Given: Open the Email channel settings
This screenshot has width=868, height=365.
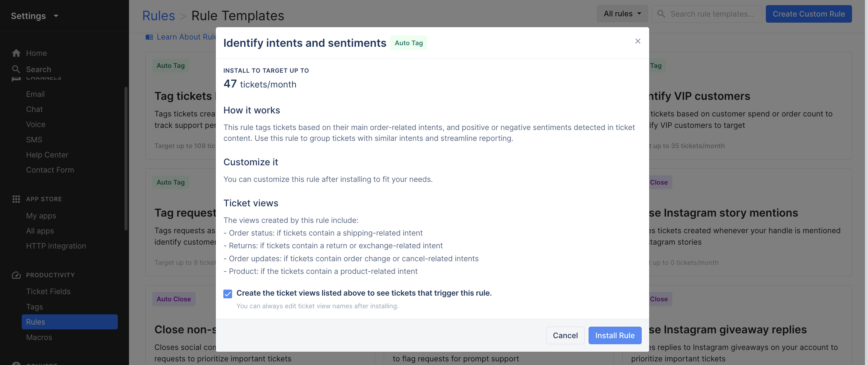Looking at the screenshot, I should [x=35, y=94].
